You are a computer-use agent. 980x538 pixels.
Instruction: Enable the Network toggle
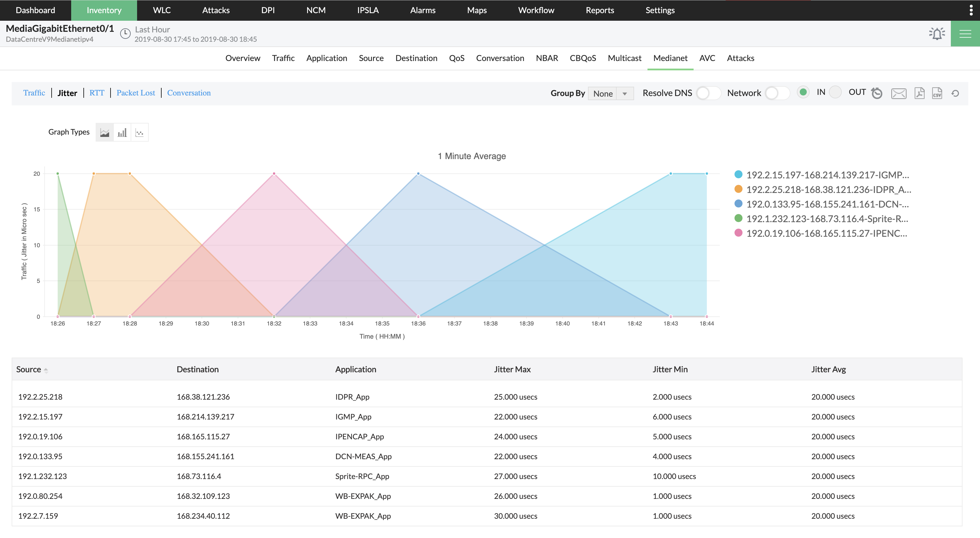776,93
